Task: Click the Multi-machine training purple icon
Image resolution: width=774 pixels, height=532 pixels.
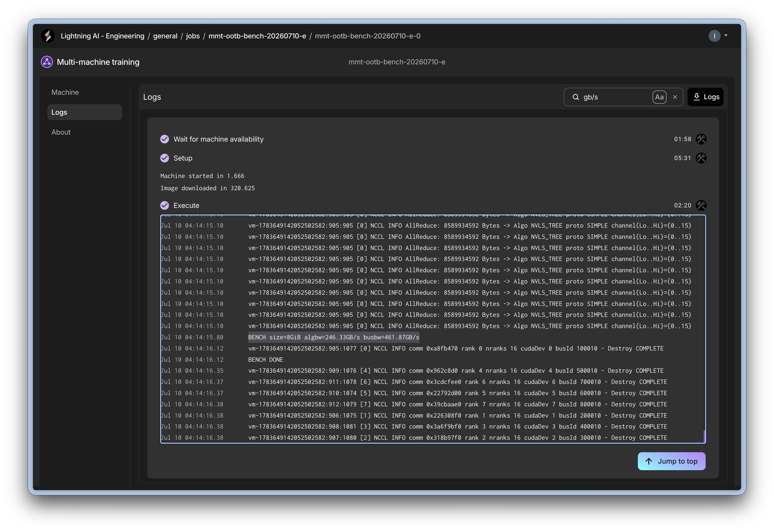Action: pyautogui.click(x=47, y=62)
